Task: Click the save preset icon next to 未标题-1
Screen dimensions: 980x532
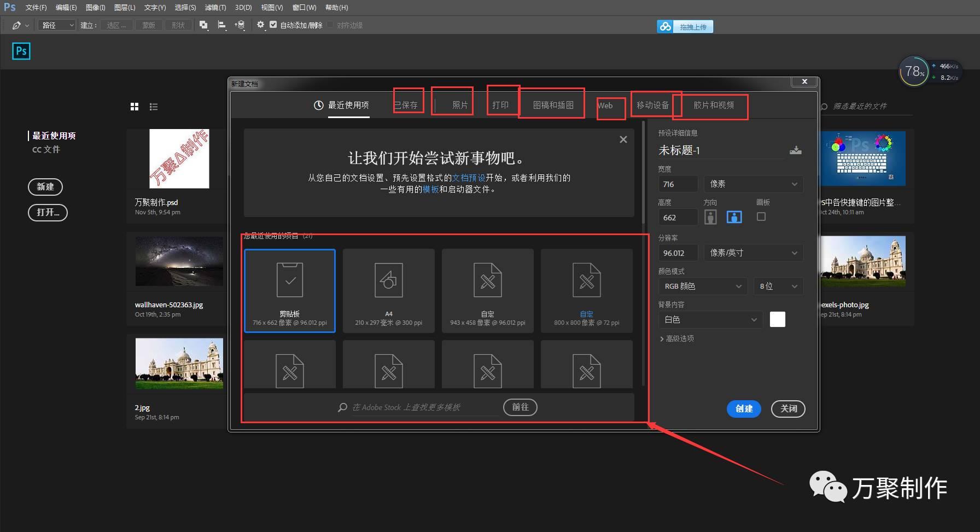Action: (796, 150)
